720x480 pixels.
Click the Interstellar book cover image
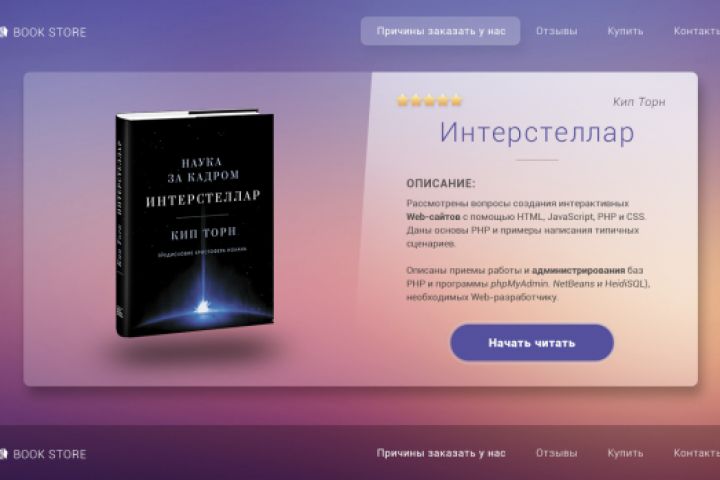point(195,223)
